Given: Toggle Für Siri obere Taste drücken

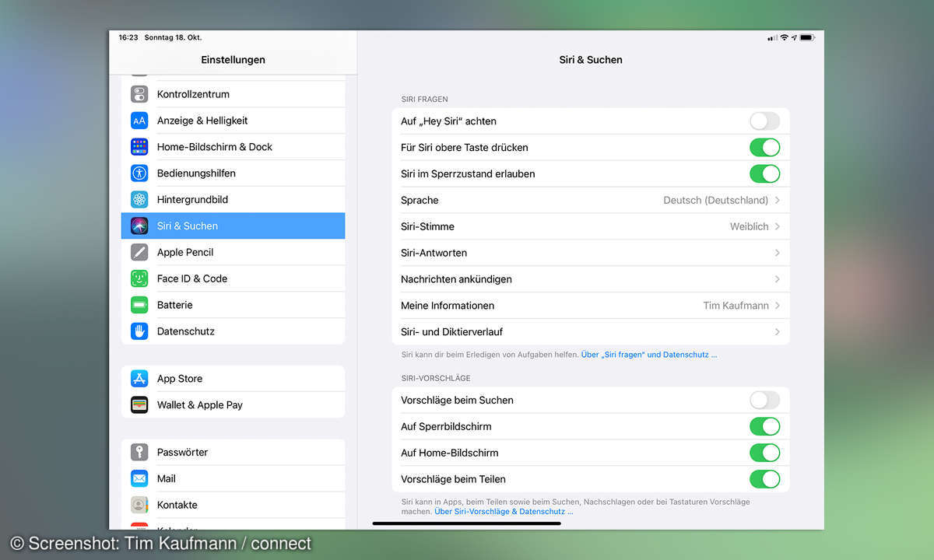Looking at the screenshot, I should pos(764,148).
